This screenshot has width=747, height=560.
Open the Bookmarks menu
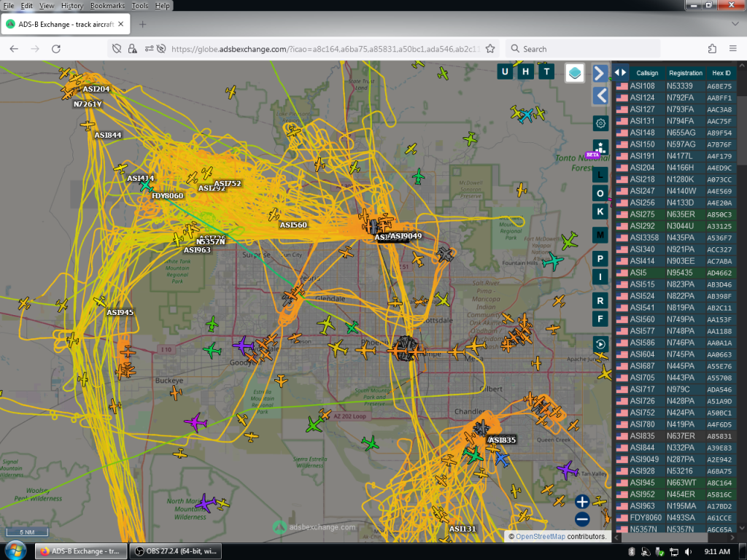[x=107, y=6]
